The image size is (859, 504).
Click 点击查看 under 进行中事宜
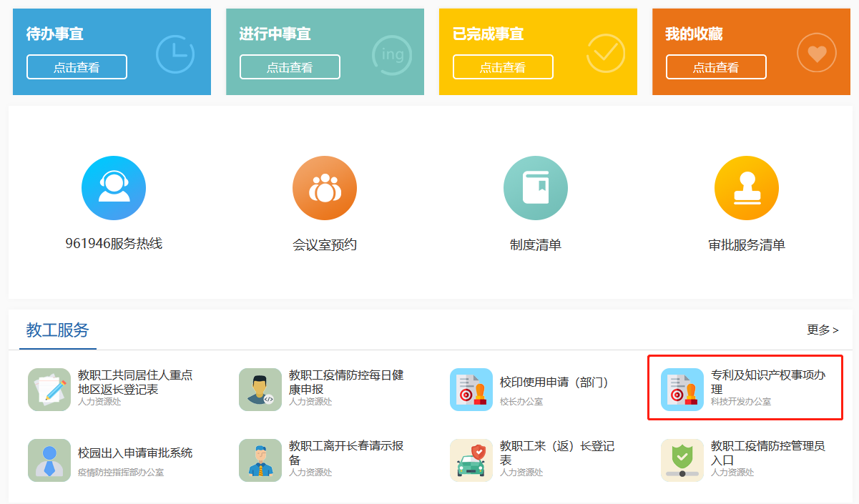pyautogui.click(x=290, y=67)
